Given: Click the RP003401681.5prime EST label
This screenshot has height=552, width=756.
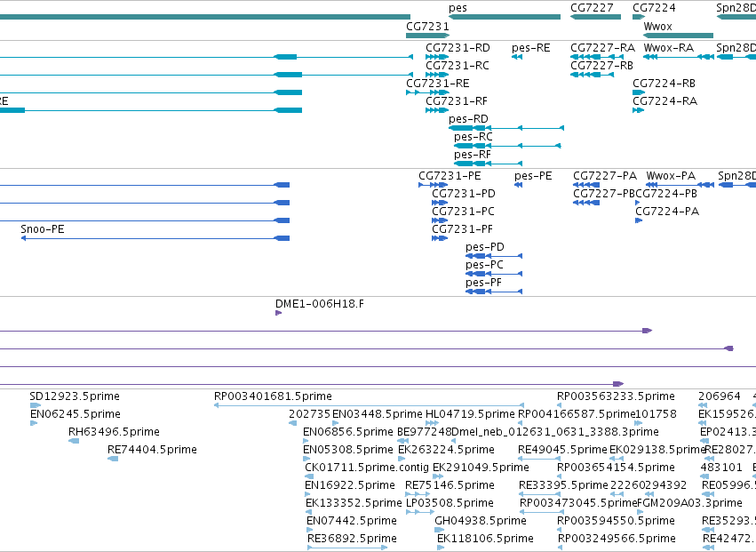Looking at the screenshot, I should click(273, 397).
